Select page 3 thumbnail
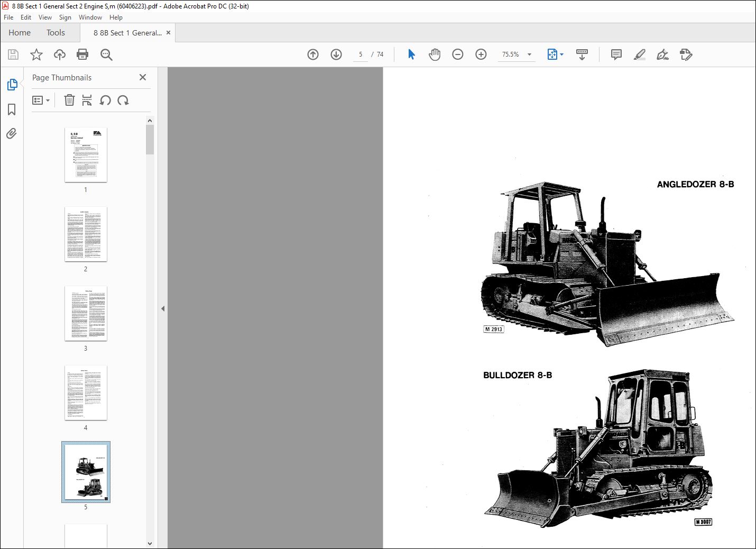Image resolution: width=756 pixels, height=549 pixels. point(86,313)
